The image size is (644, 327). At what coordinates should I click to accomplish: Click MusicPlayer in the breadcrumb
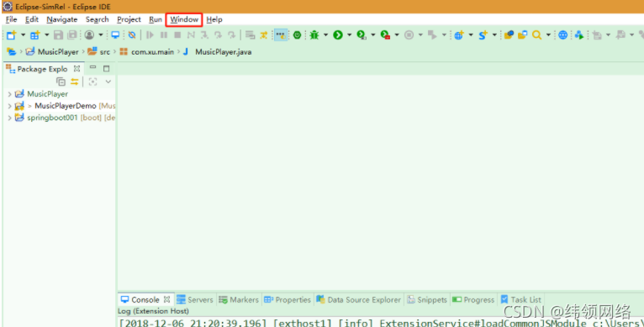(58, 52)
